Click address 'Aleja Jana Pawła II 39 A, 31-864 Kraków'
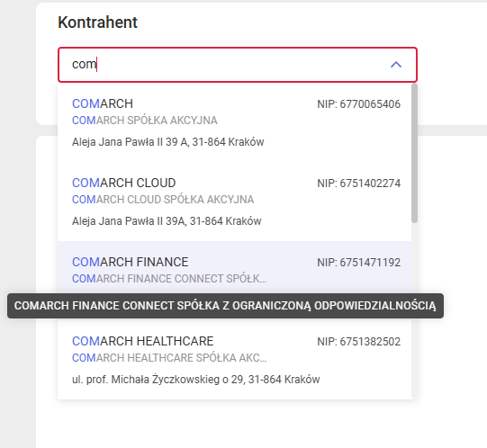This screenshot has height=448, width=487. 168,142
